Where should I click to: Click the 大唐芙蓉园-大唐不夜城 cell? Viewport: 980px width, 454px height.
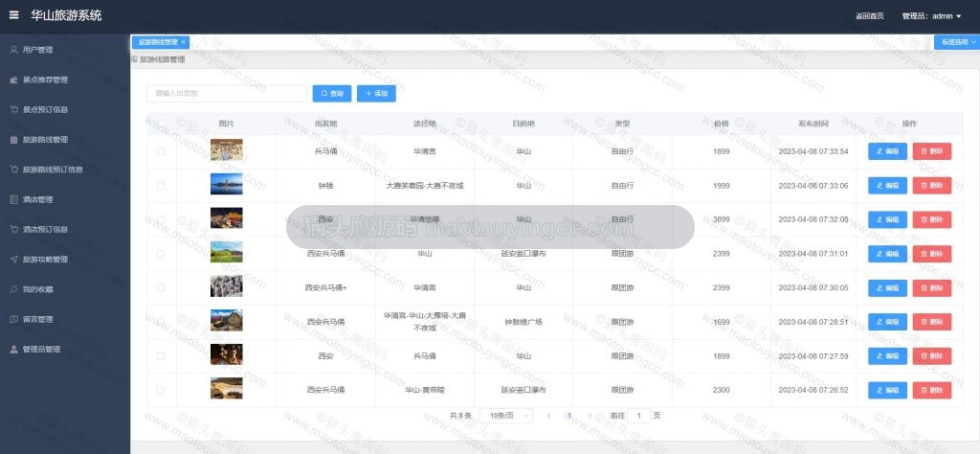pyautogui.click(x=425, y=186)
